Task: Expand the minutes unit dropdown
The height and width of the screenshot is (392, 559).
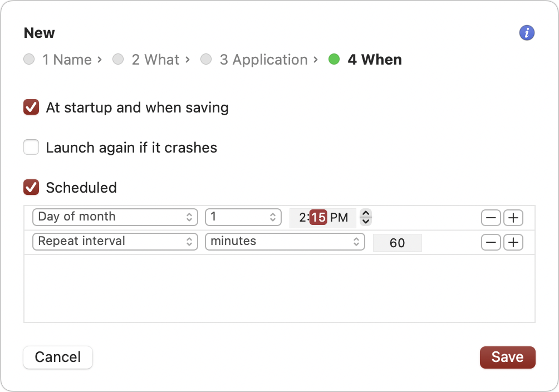Action: pos(285,242)
